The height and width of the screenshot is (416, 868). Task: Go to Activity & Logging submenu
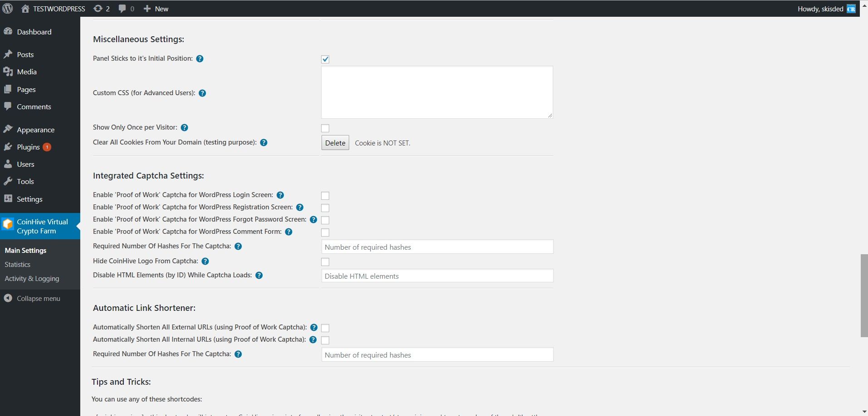(x=32, y=279)
